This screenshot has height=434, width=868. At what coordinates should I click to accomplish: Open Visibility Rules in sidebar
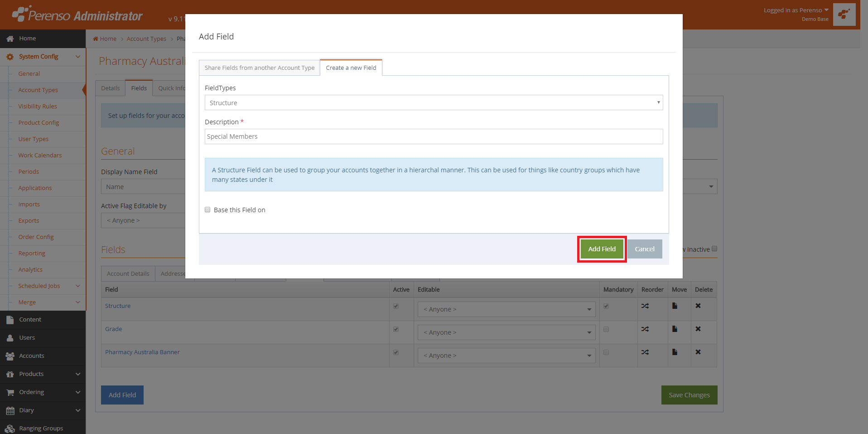coord(38,107)
